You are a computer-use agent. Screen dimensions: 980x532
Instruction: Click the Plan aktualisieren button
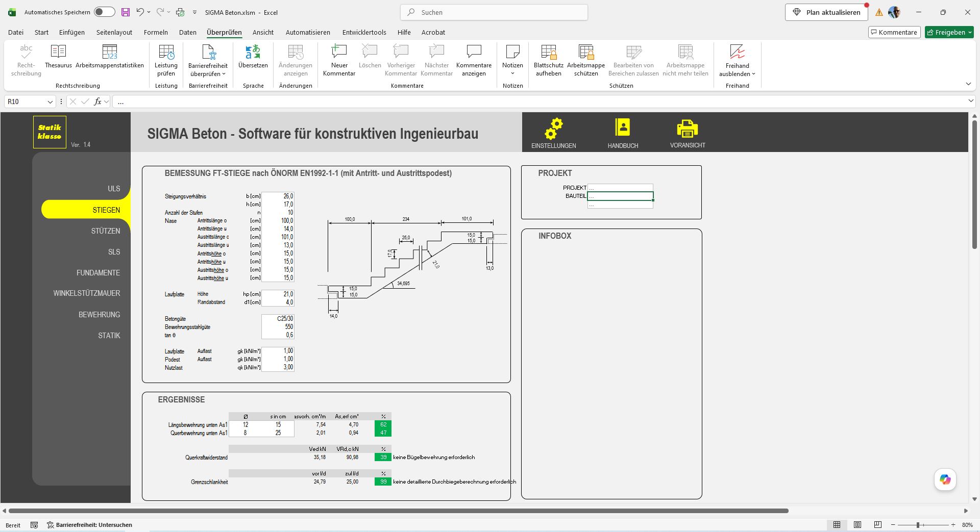(826, 12)
